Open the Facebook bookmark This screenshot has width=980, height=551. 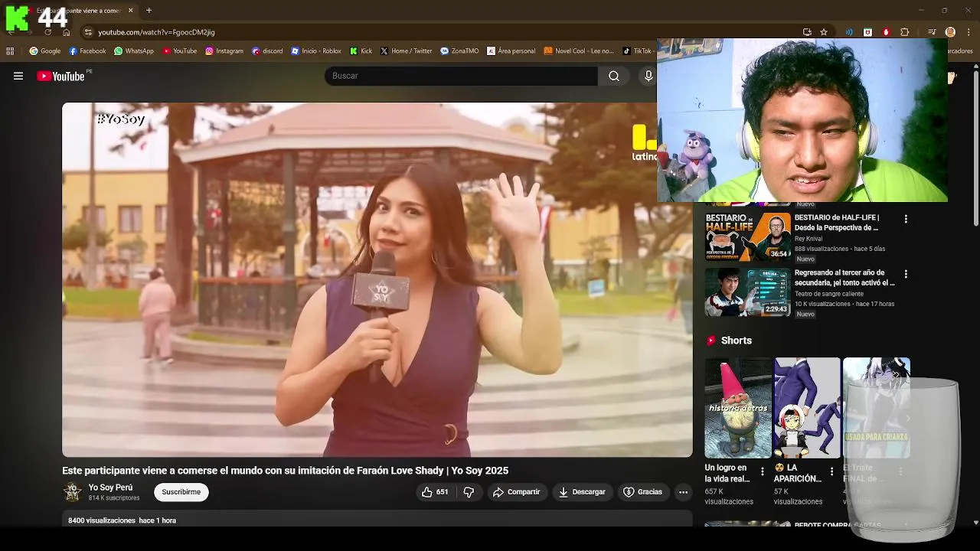87,51
